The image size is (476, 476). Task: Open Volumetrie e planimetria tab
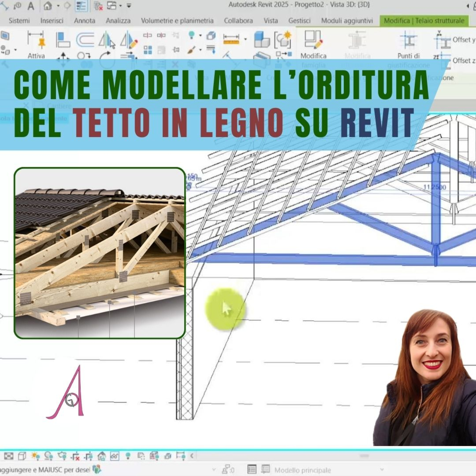[x=177, y=21]
